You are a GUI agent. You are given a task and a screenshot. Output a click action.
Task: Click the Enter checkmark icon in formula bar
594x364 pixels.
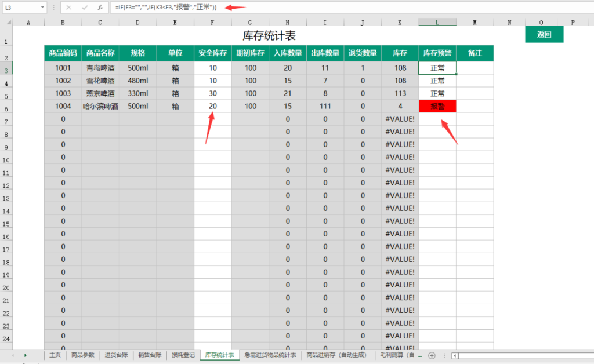point(85,8)
